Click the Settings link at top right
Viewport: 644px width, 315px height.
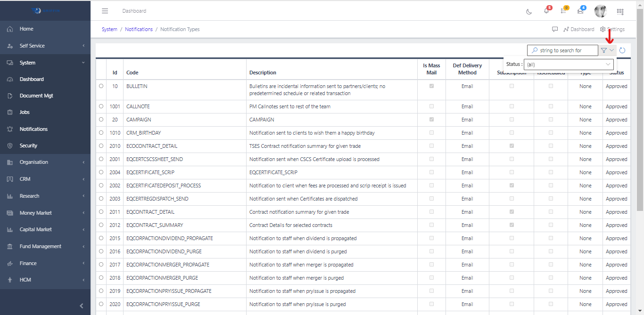click(x=612, y=29)
